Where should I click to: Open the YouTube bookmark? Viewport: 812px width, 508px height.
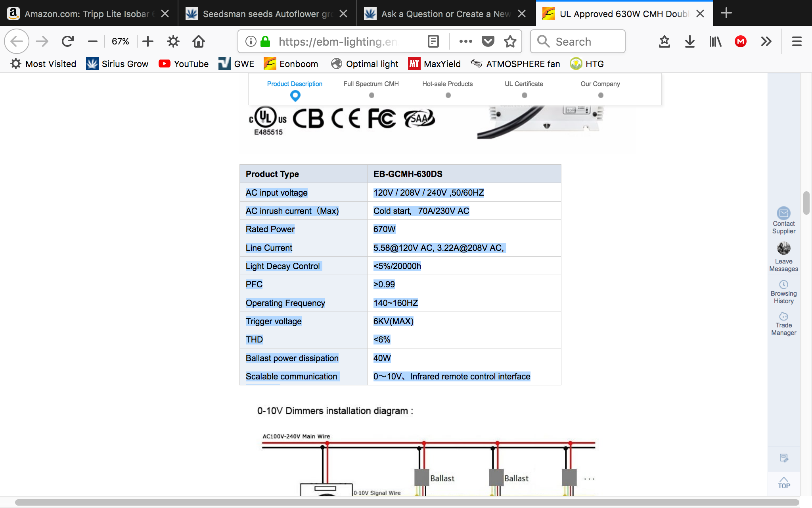[x=184, y=64]
